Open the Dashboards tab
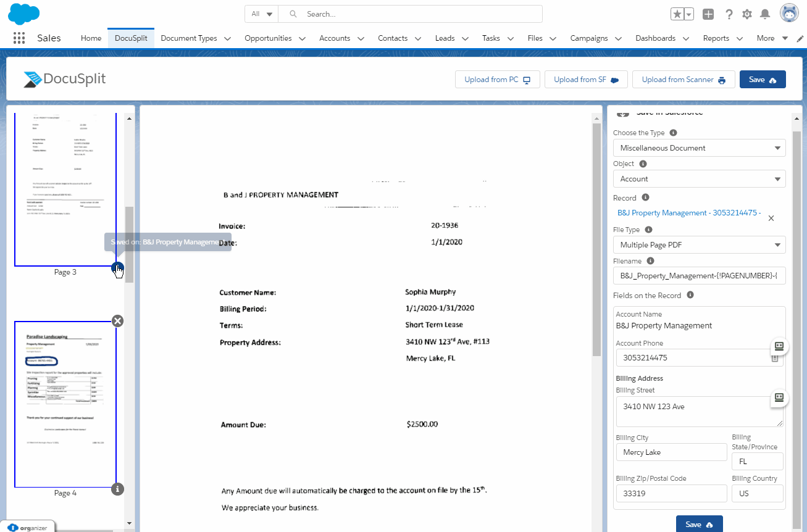Image resolution: width=807 pixels, height=532 pixels. (x=655, y=38)
